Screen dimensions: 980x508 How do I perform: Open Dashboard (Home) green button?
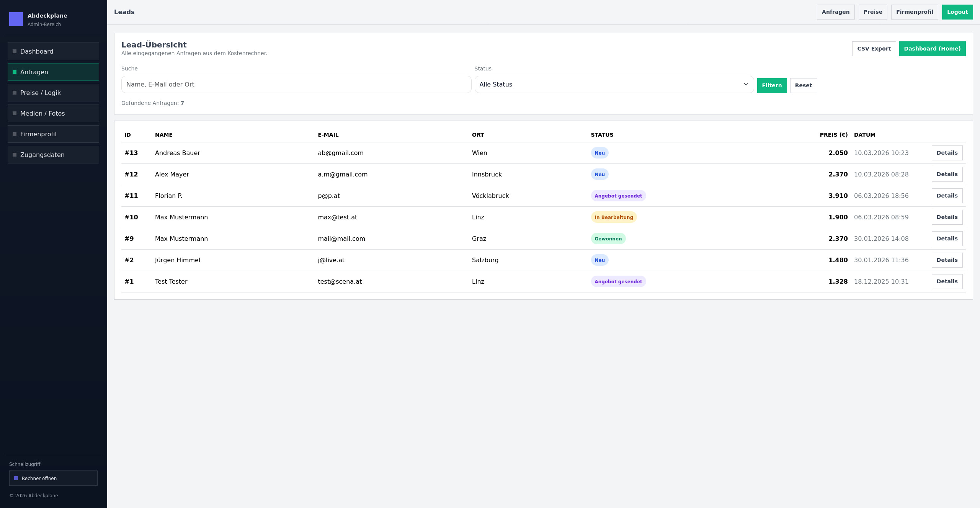click(932, 49)
